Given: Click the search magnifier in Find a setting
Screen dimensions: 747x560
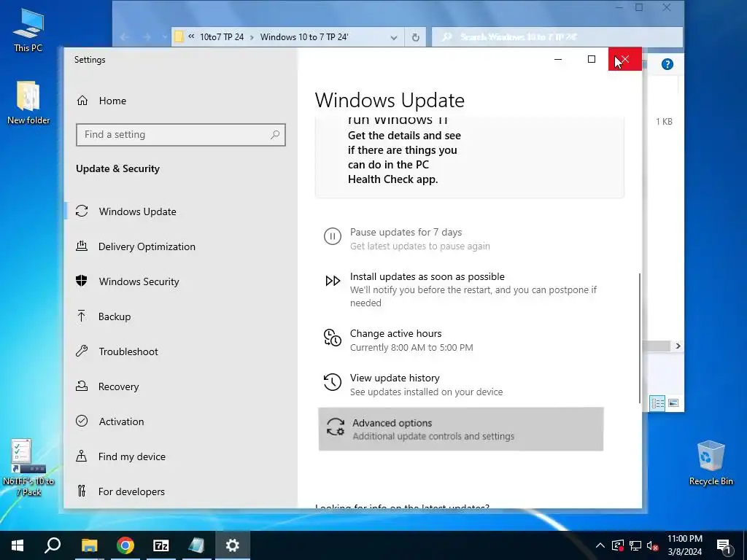Looking at the screenshot, I should [275, 135].
